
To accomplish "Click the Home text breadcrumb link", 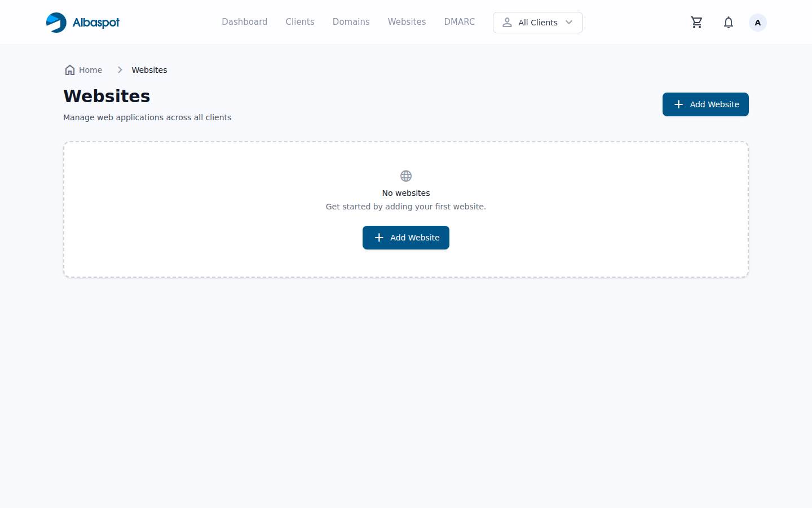I will click(x=90, y=70).
